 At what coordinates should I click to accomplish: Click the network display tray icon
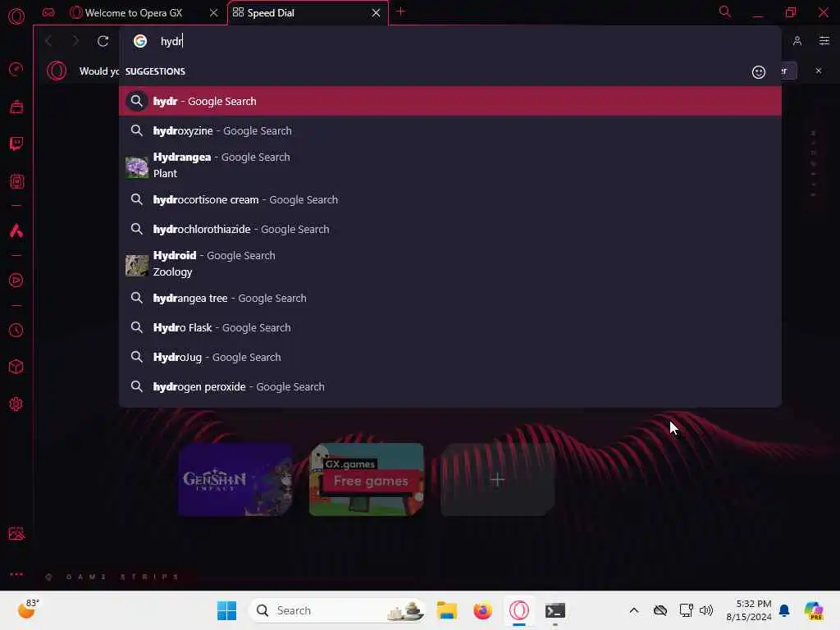click(686, 610)
